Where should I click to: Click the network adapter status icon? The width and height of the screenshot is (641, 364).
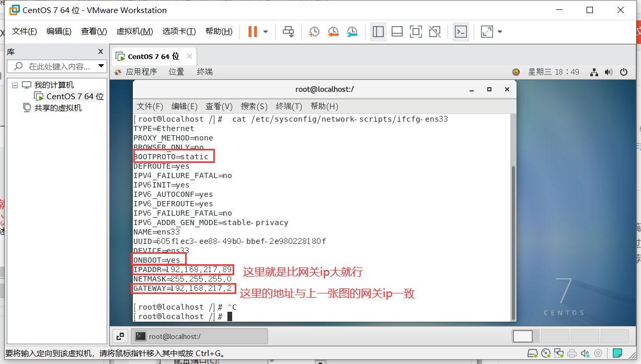(x=559, y=353)
